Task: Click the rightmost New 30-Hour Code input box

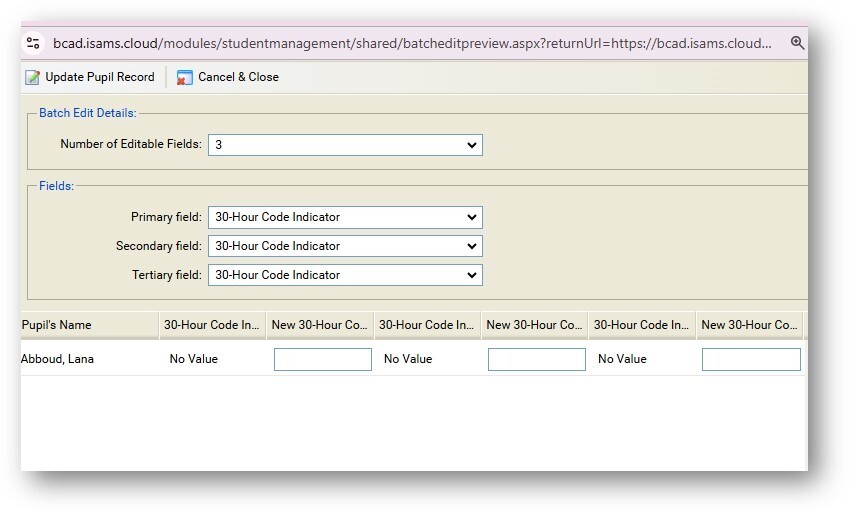Action: [x=751, y=359]
